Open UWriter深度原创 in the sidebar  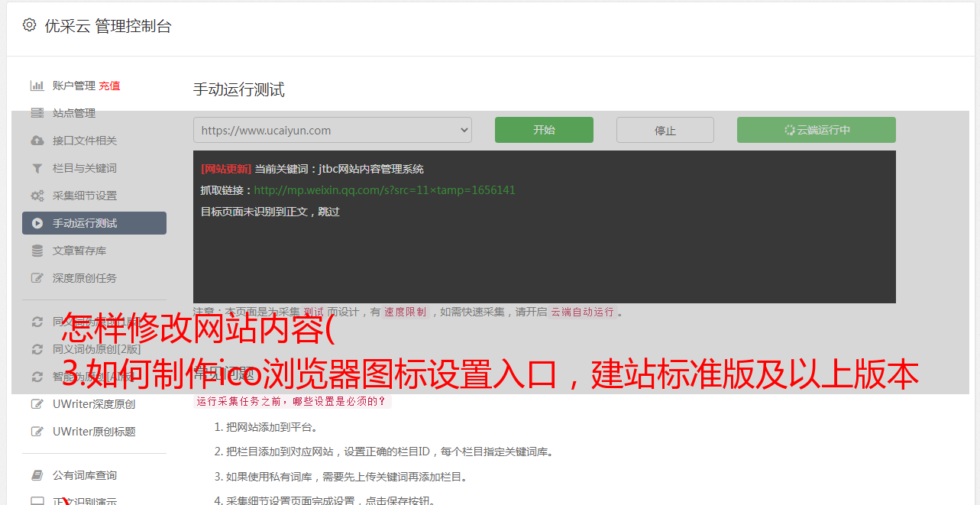point(94,404)
